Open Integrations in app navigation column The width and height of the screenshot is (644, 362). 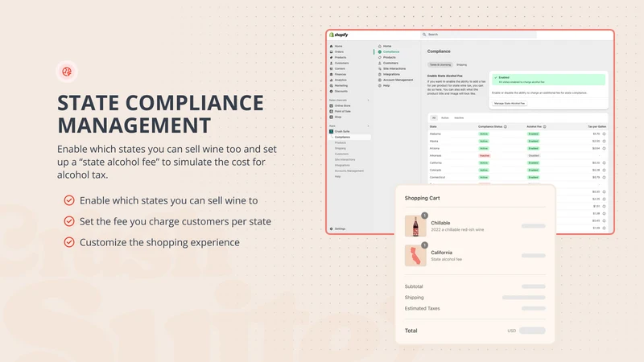(x=391, y=74)
